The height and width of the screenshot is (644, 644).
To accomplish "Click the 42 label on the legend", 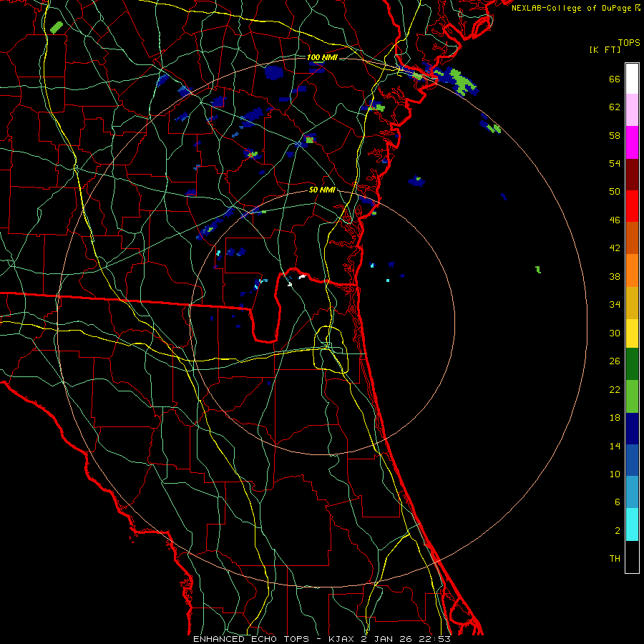I will [x=615, y=248].
